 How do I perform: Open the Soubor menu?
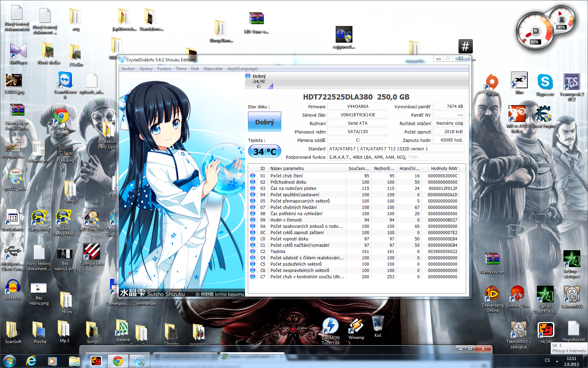128,69
